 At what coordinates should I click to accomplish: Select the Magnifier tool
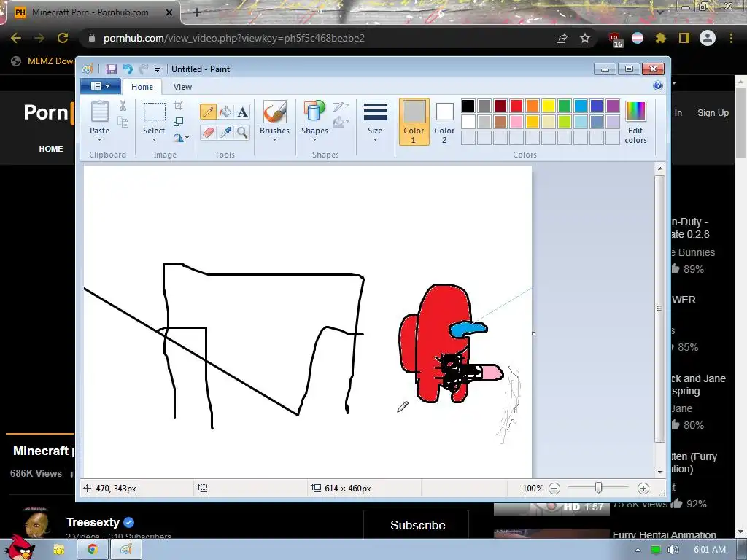pos(242,132)
